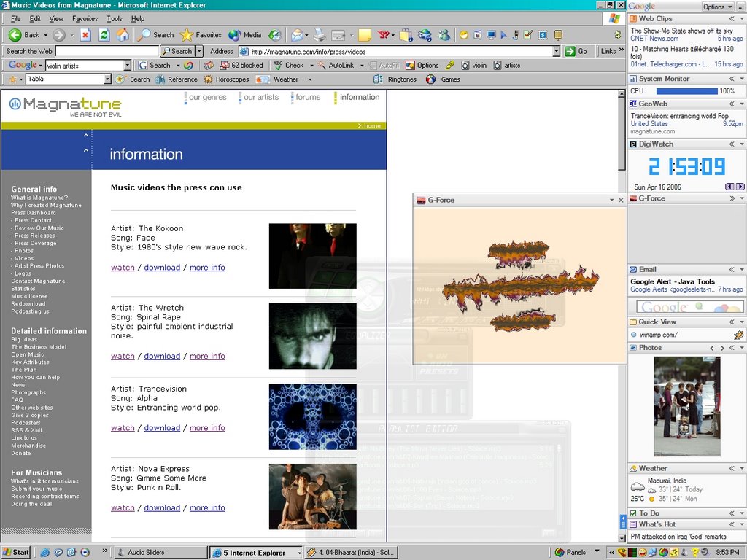Click the Messenger buddies toolbar icon
This screenshot has height=560, width=747.
pyautogui.click(x=444, y=35)
